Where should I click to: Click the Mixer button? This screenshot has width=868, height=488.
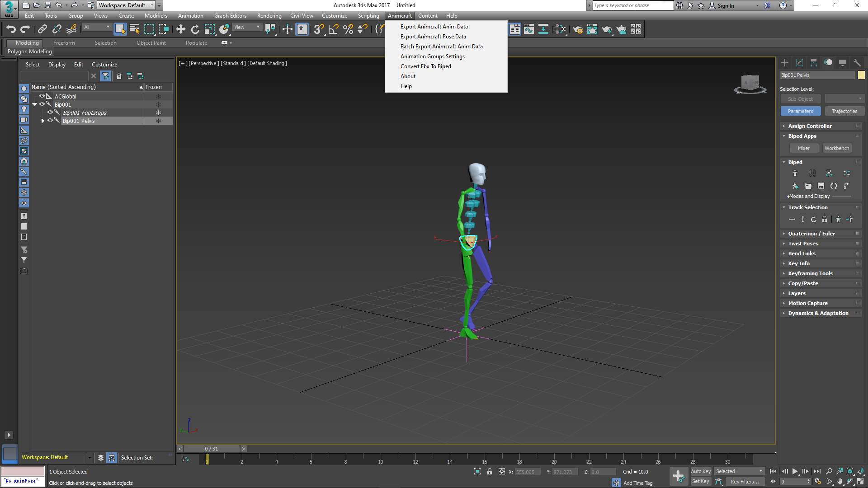[x=804, y=148]
